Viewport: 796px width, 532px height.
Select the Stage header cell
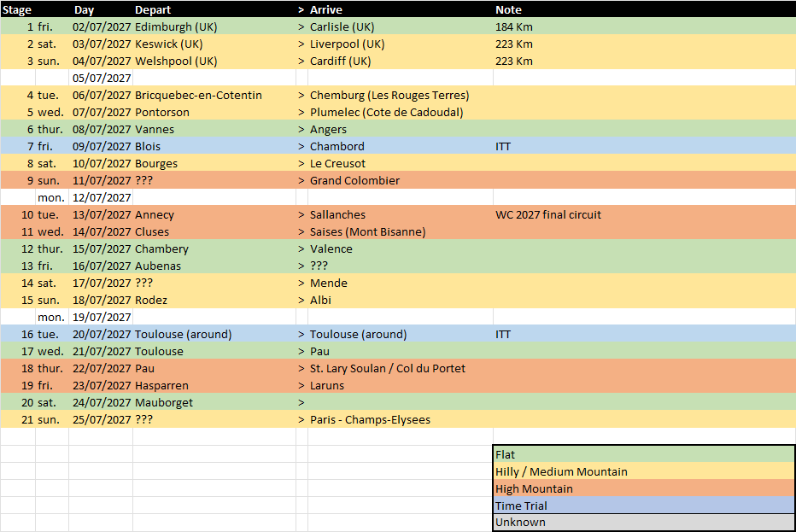tap(18, 9)
